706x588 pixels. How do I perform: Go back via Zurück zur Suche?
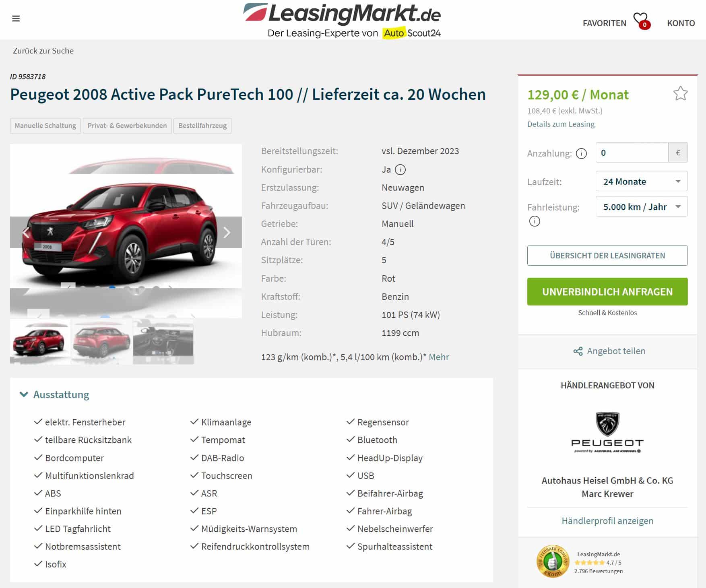(43, 51)
